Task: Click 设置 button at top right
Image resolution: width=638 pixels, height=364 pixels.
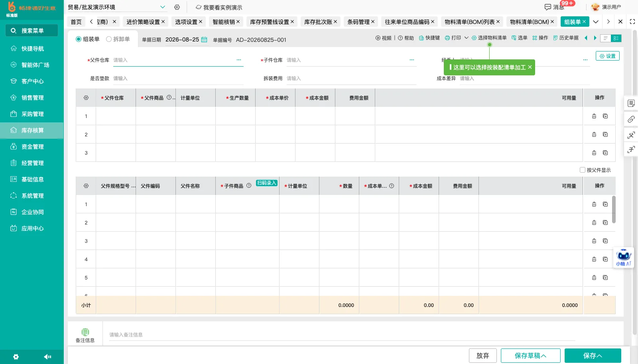Action: click(608, 56)
